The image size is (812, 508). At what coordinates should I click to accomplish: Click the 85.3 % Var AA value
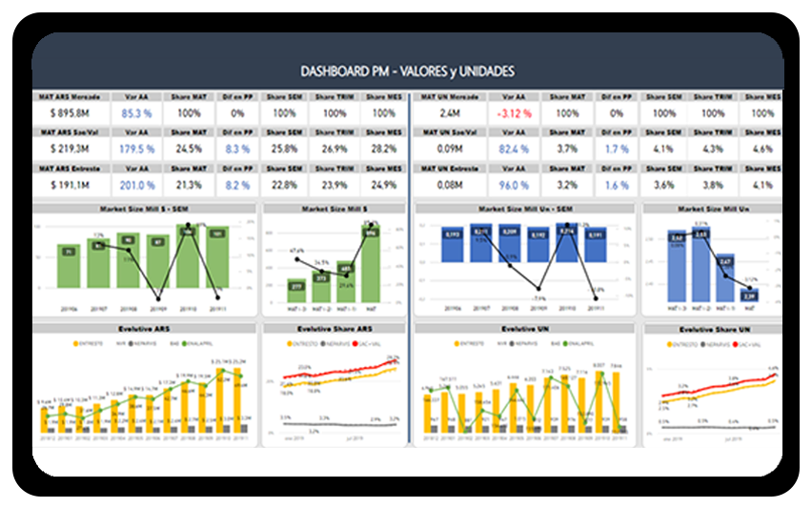tap(138, 113)
